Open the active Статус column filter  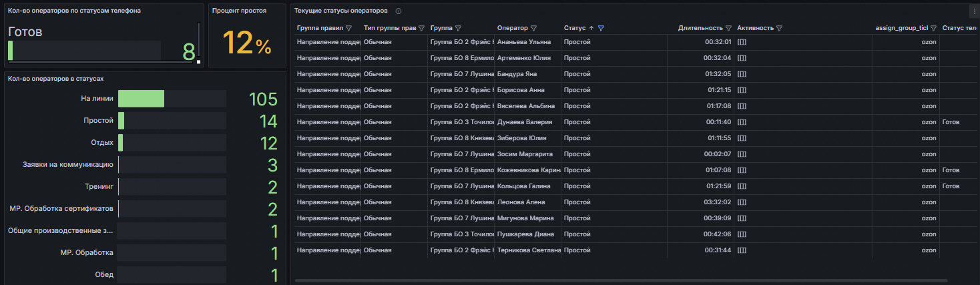point(601,28)
